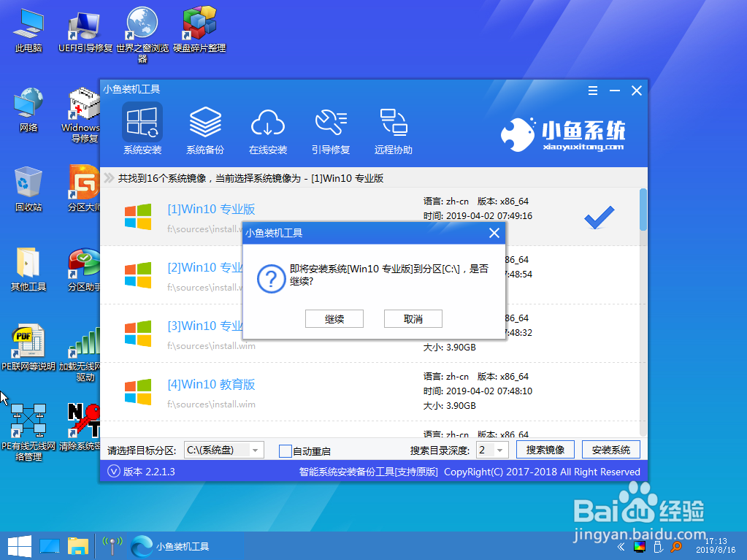Launch 硬盘碎片整理 from the desktop

click(199, 24)
